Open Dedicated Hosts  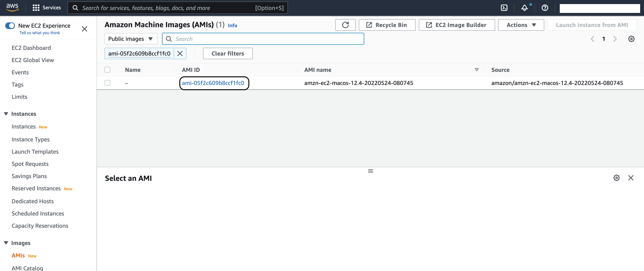(33, 201)
